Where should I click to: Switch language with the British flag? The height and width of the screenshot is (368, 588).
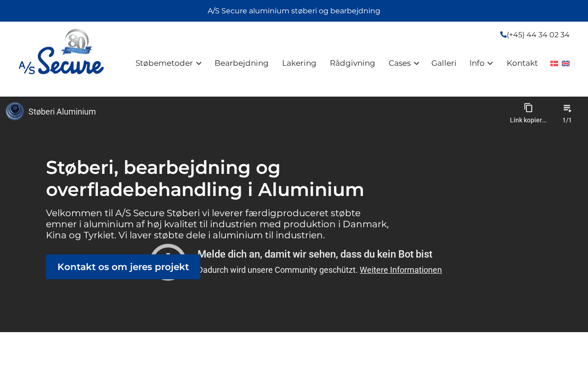(565, 63)
